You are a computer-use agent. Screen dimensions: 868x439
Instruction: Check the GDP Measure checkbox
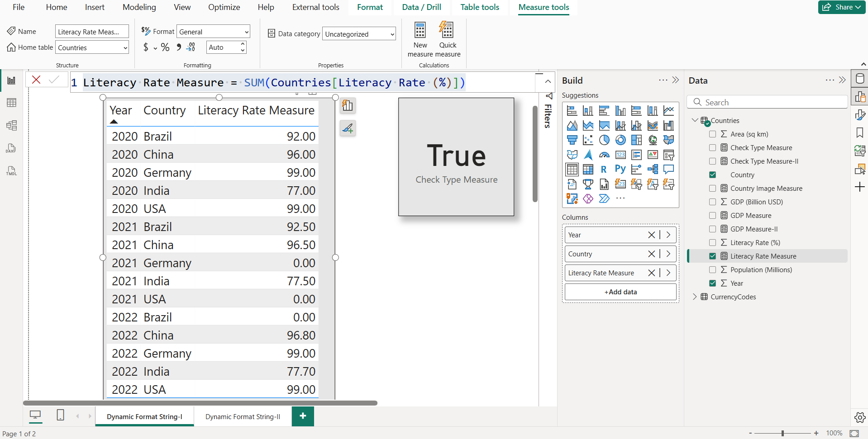(x=713, y=215)
